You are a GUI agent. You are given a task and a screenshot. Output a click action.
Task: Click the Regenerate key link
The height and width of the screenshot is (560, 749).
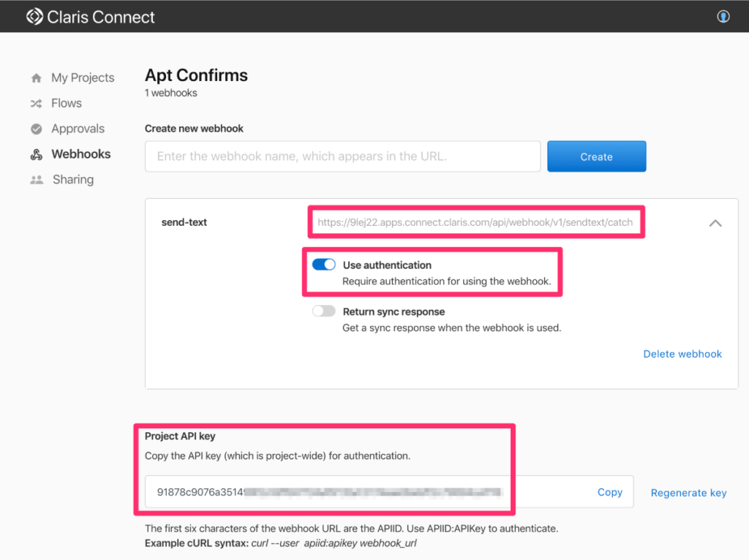click(688, 493)
